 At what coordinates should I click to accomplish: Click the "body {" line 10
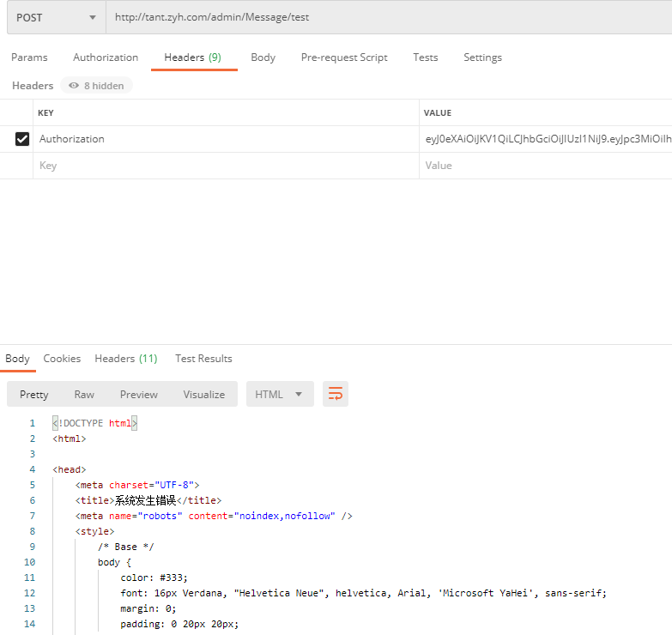click(x=114, y=562)
